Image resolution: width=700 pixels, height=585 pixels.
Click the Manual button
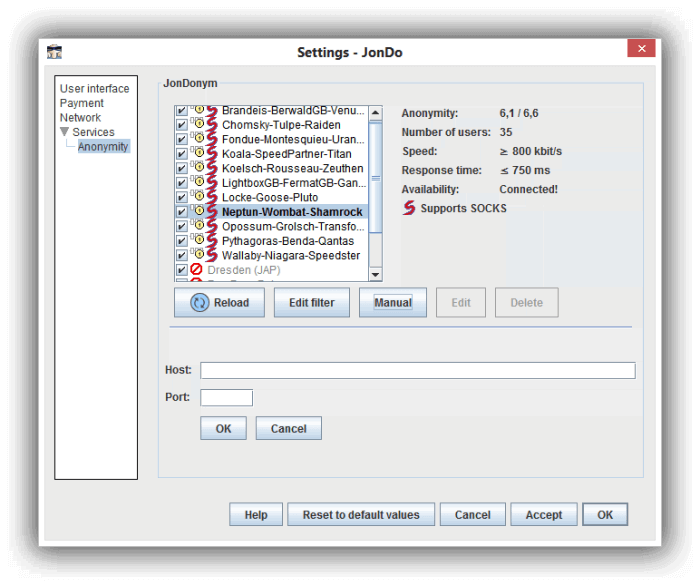pyautogui.click(x=393, y=302)
